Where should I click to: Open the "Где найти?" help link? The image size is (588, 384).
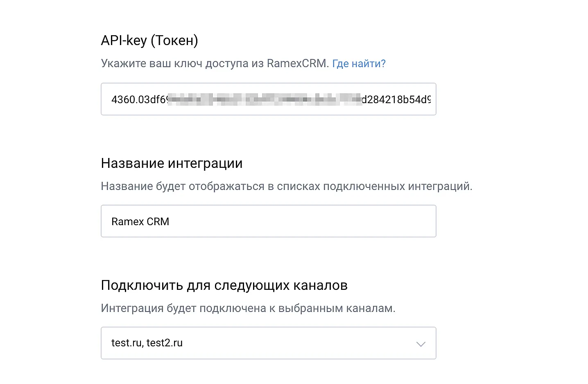click(359, 63)
